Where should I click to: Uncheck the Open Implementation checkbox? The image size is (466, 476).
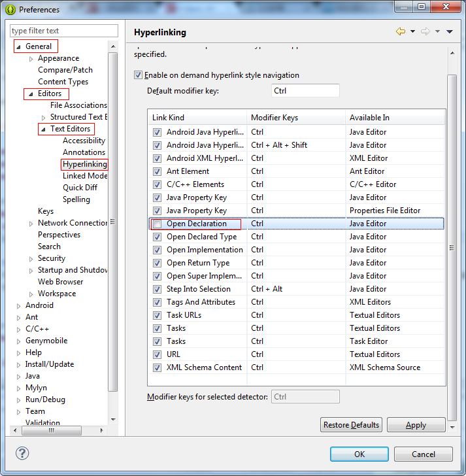(157, 250)
